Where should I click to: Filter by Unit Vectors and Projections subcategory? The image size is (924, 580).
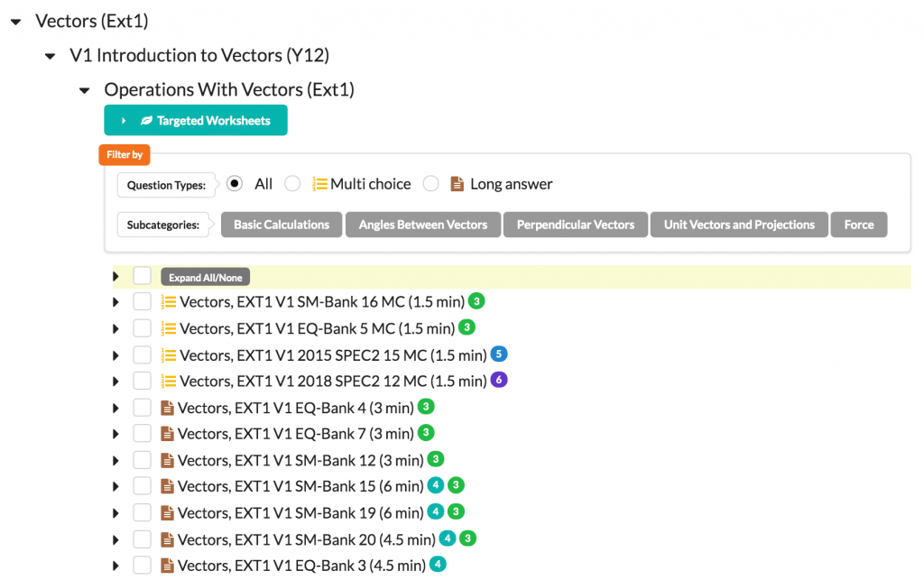tap(739, 225)
